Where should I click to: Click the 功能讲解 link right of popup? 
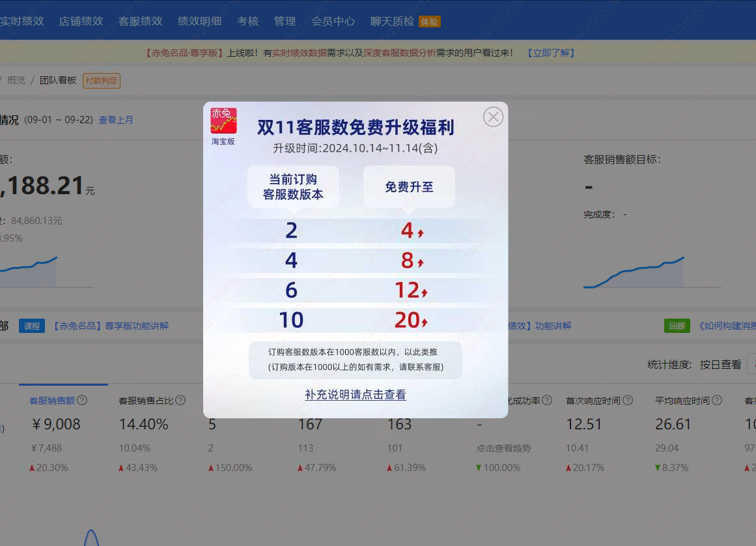coord(540,326)
